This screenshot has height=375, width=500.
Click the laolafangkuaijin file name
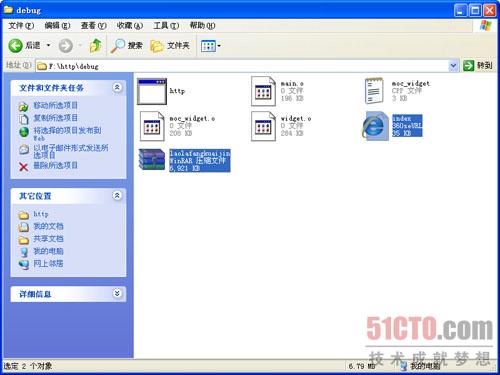[200, 153]
